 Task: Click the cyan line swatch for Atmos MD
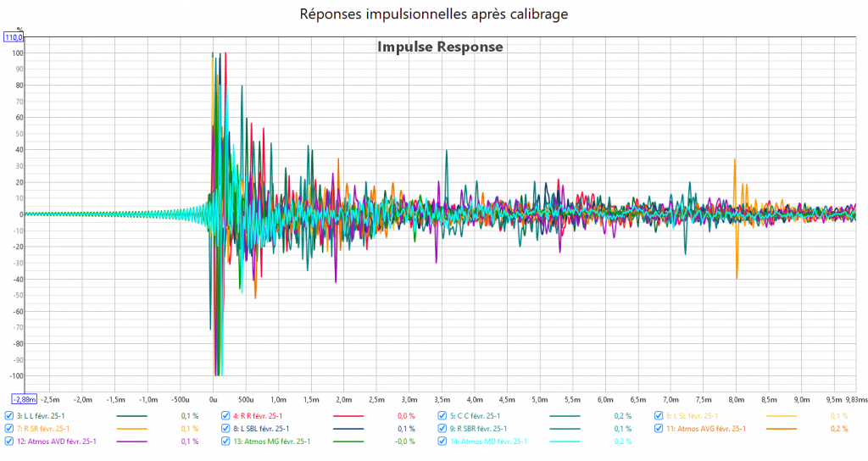click(565, 442)
